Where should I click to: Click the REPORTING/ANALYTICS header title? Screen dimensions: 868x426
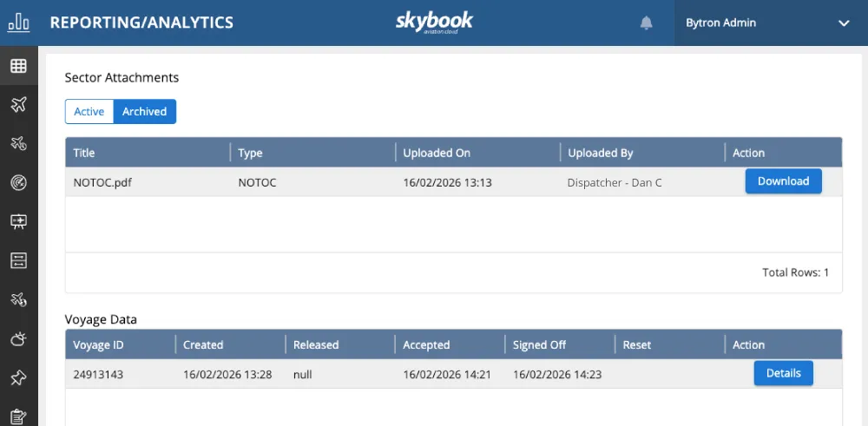tap(141, 23)
